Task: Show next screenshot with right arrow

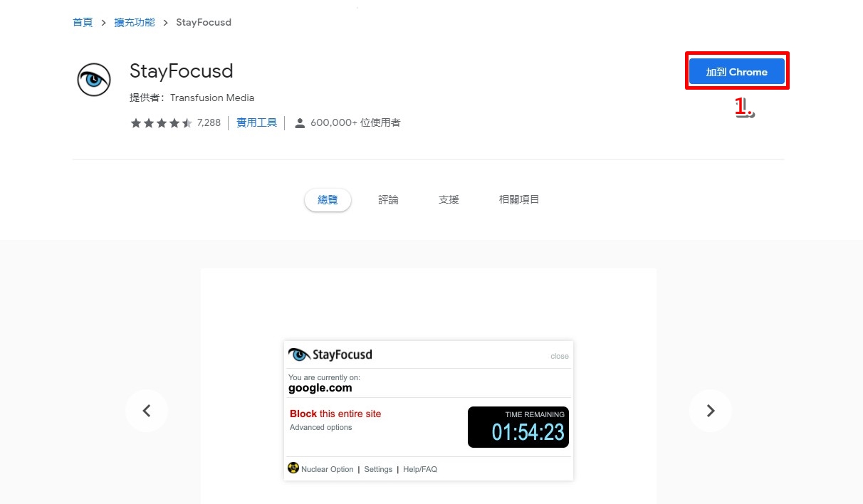Action: pyautogui.click(x=710, y=410)
